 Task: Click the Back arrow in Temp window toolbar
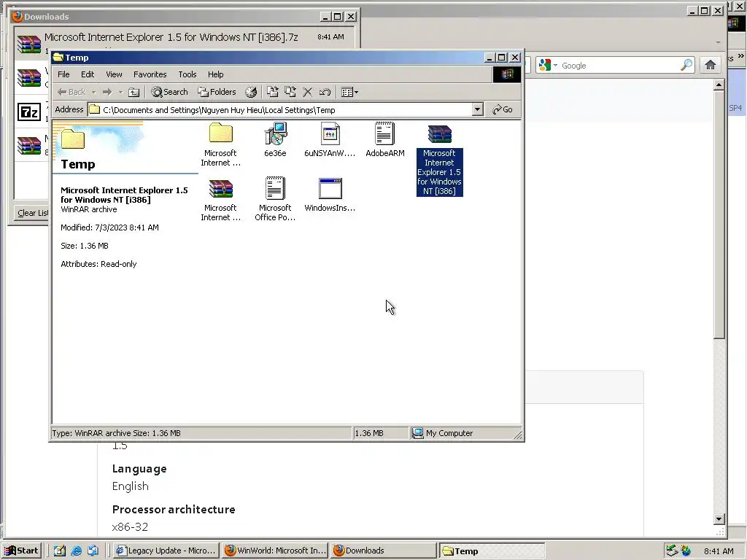click(x=71, y=92)
